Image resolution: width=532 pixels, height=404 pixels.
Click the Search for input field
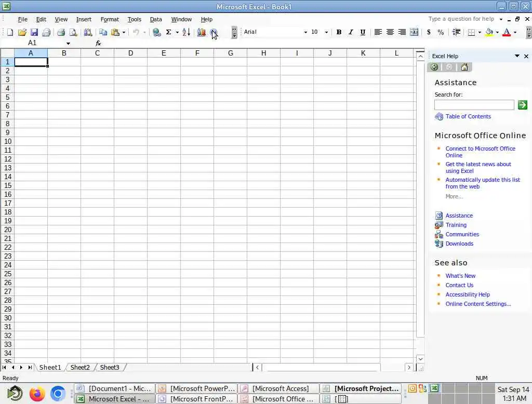tap(474, 105)
